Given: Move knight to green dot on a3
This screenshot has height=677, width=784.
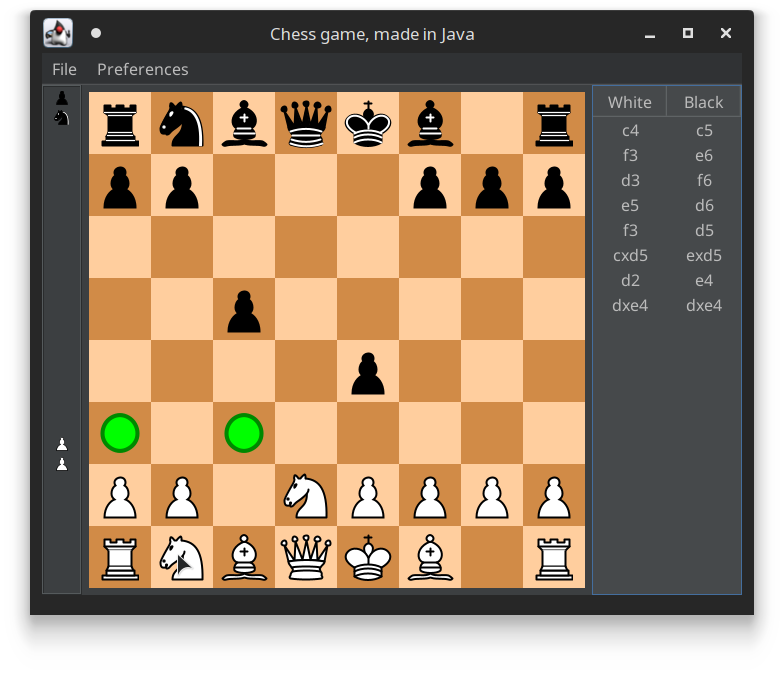Looking at the screenshot, I should pos(120,433).
